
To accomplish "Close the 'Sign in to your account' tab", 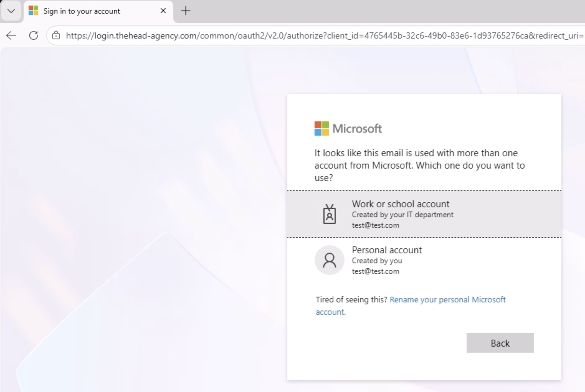I will point(163,11).
